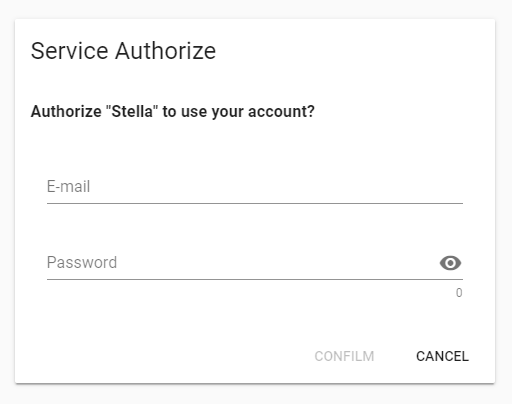
Task: Submit credentials with the CONFILM button
Action: click(344, 356)
